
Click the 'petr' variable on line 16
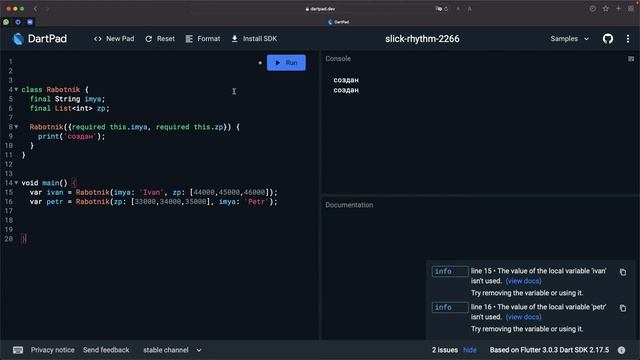55,202
